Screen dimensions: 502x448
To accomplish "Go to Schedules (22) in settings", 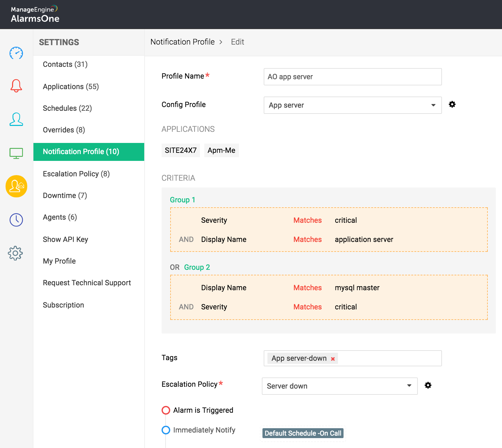I will (x=67, y=108).
